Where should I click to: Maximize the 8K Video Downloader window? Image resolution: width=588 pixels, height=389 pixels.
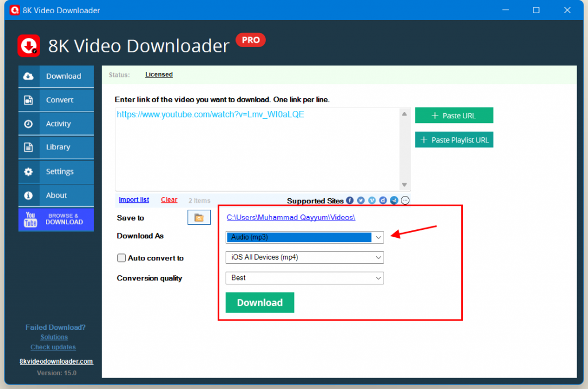(x=536, y=10)
